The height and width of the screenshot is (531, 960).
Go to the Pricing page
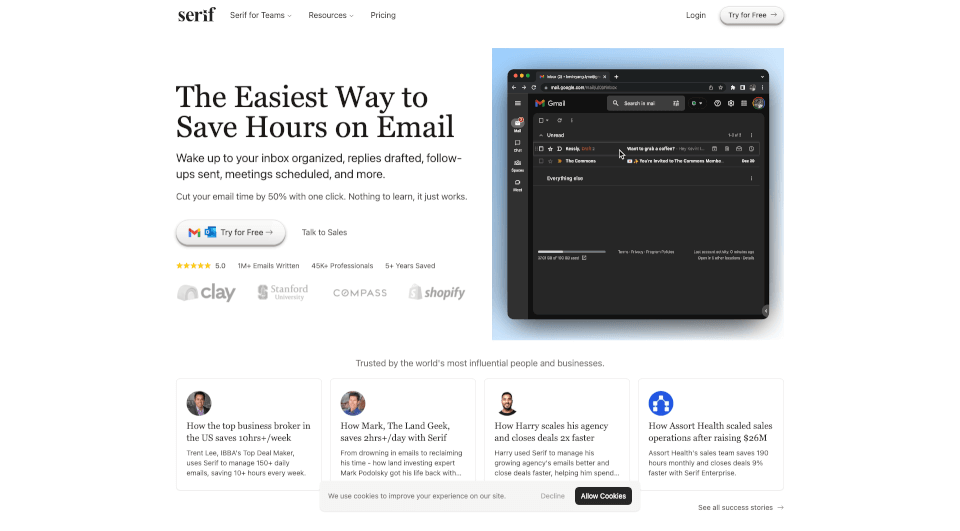383,15
